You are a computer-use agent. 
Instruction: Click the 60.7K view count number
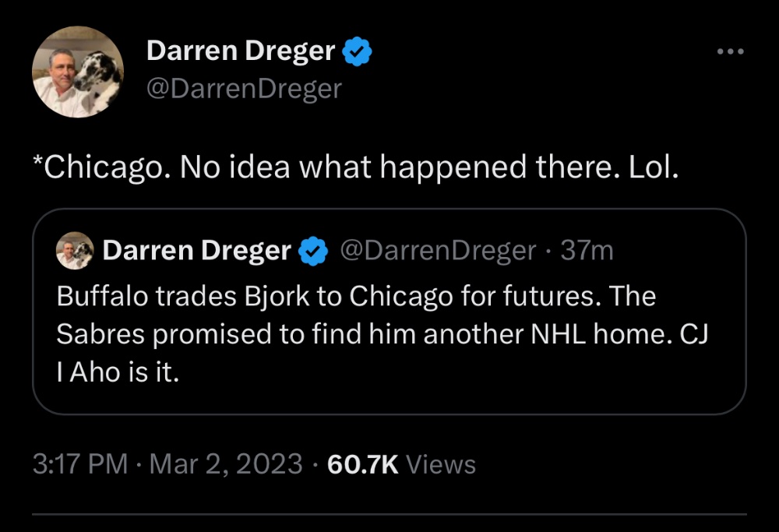click(x=363, y=465)
